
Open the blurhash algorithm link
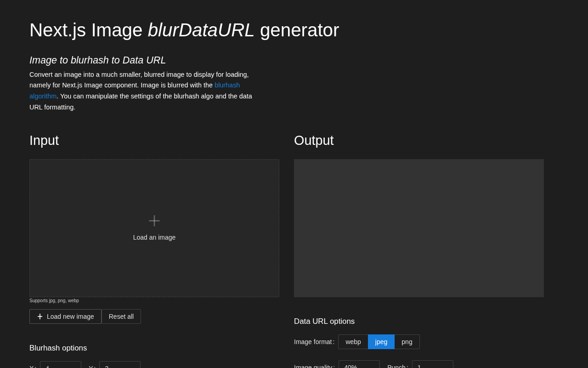[227, 86]
